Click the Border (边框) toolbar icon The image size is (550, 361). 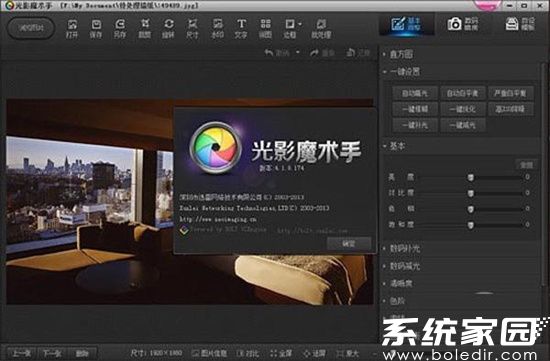[x=290, y=28]
